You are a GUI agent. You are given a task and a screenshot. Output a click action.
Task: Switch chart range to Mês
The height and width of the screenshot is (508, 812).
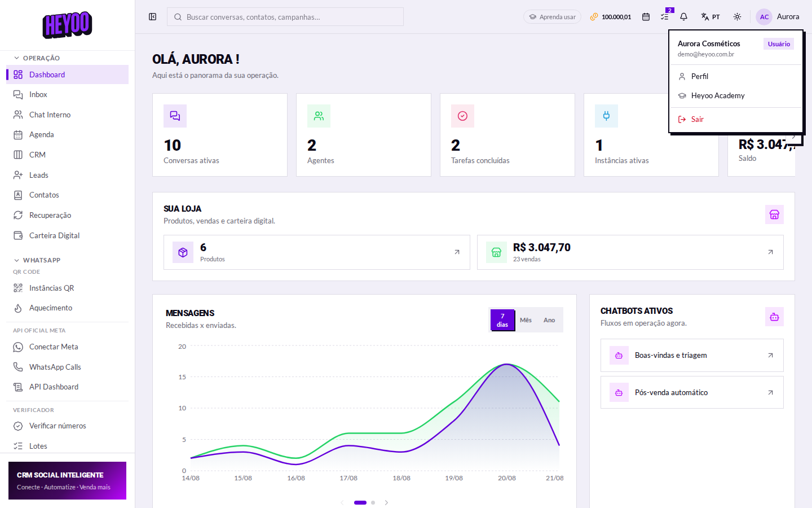(x=526, y=320)
